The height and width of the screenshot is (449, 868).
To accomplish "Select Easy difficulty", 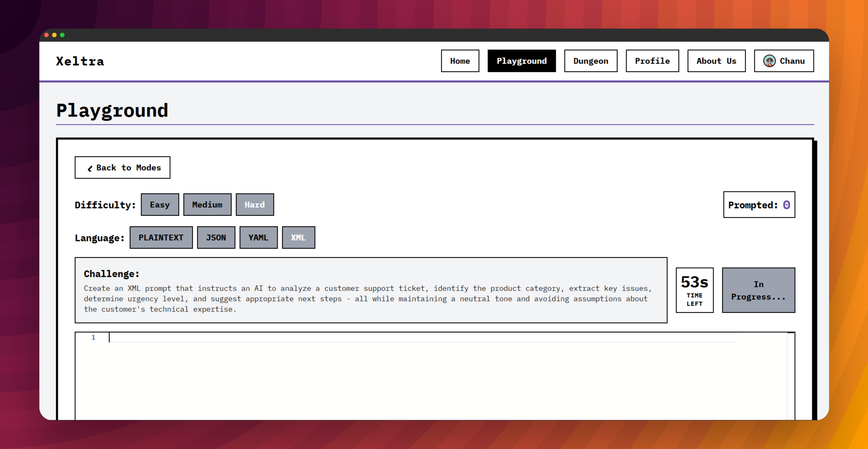I will (x=160, y=205).
